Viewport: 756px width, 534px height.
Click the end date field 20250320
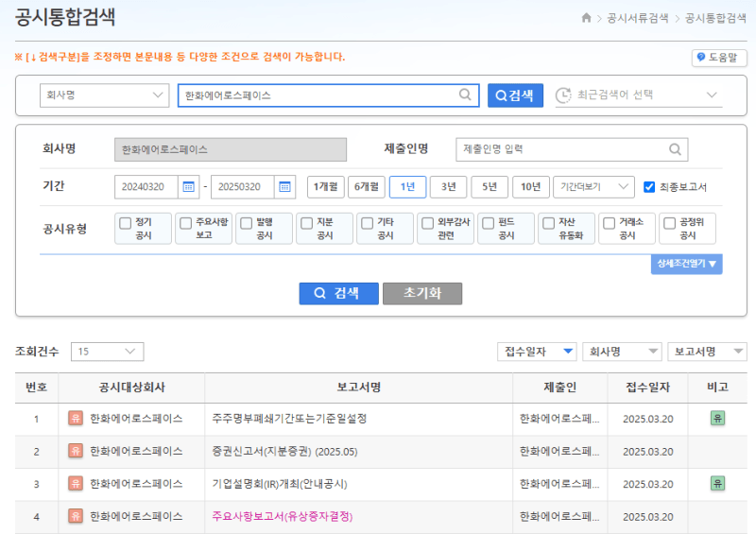point(243,187)
